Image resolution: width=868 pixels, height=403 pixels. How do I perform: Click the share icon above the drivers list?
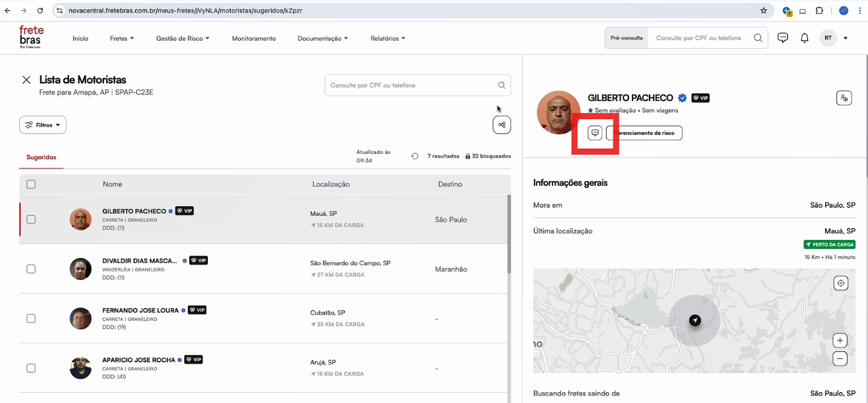[x=502, y=125]
